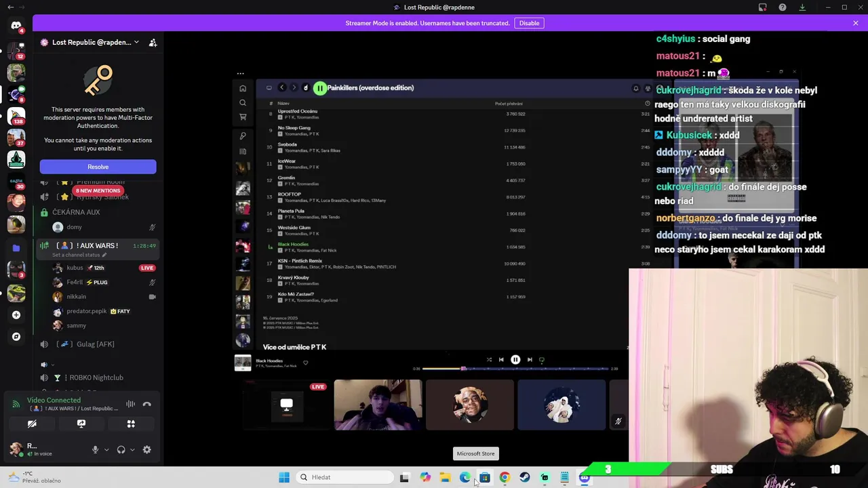Expand Lost Republic server dropdown menu
Screen dimensions: 868x488
pyautogui.click(x=136, y=42)
